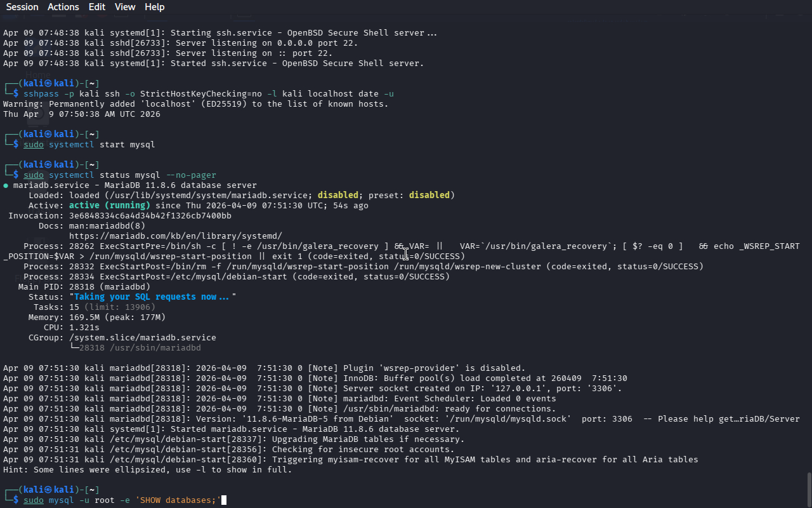Open the mariadb.com systemd documentation URL
812x508 pixels.
point(175,236)
